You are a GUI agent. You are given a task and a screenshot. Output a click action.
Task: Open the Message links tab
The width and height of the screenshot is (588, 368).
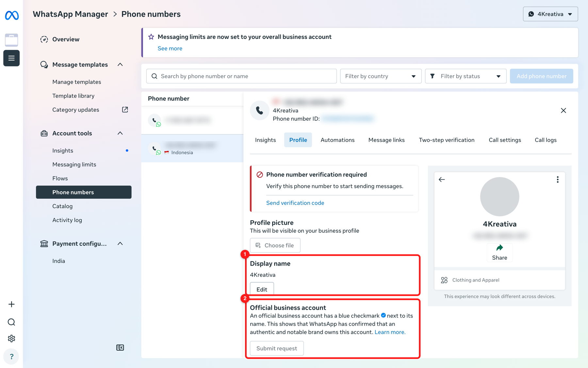click(386, 140)
